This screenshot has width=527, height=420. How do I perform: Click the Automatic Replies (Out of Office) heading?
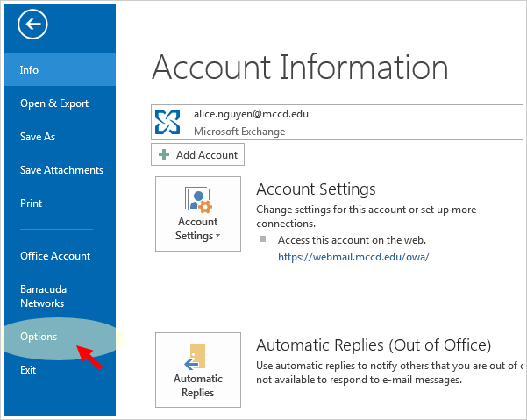[374, 345]
